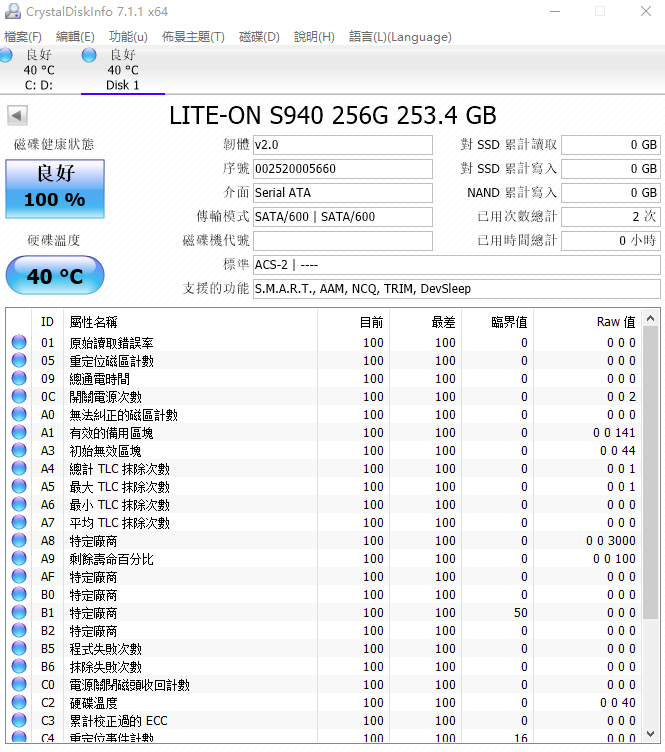Viewport: 665px width, 752px height.
Task: Click the 40 °C temperature button
Action: [55, 275]
